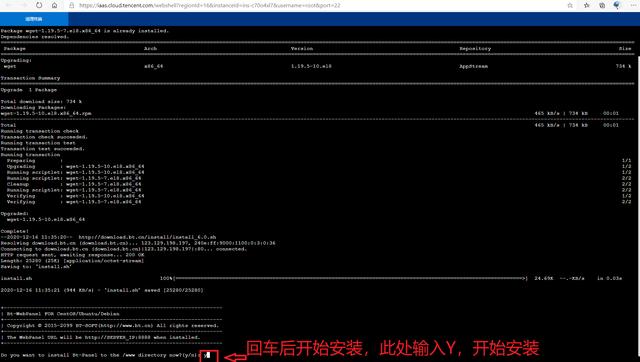Click the '1.19.5-10.el8' version value
The height and width of the screenshot is (362, 640).
[311, 66]
